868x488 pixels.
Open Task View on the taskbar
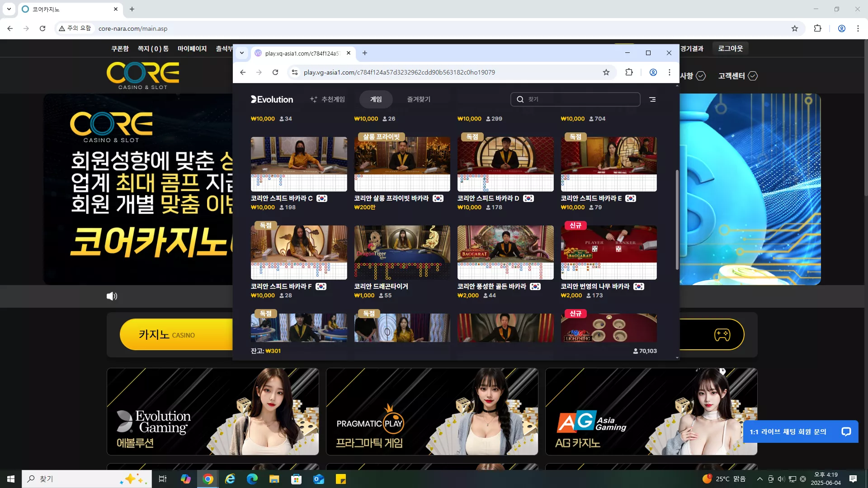click(x=163, y=479)
